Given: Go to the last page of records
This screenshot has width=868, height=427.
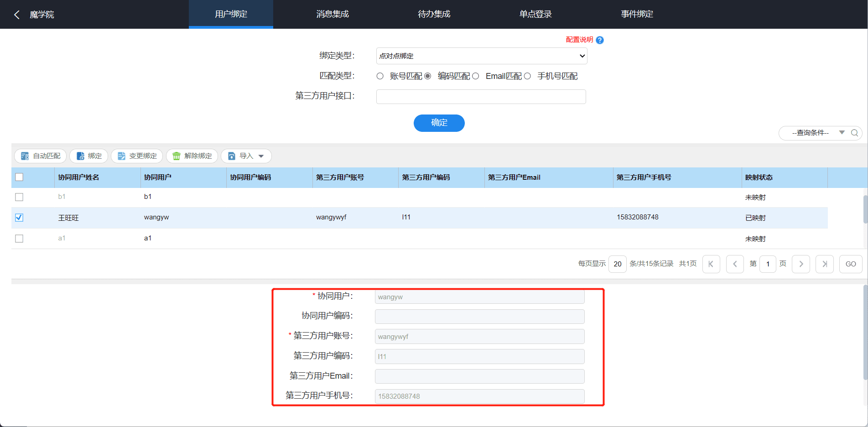Looking at the screenshot, I should click(825, 264).
